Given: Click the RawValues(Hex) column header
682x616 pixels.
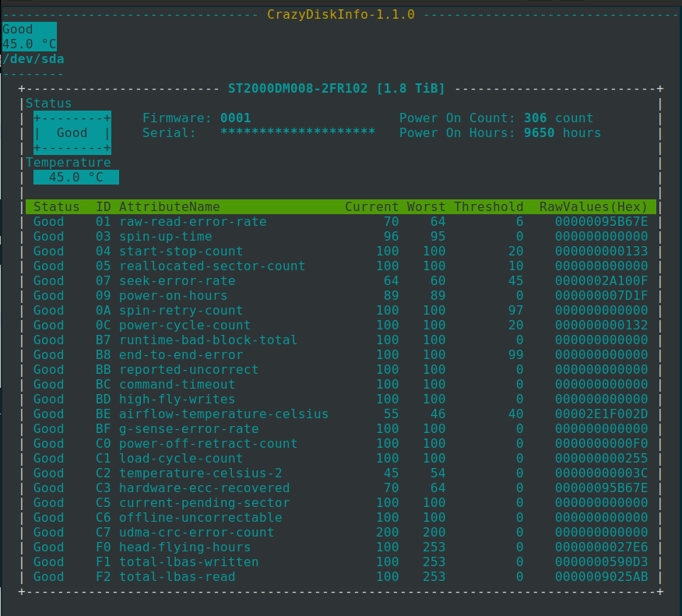Looking at the screenshot, I should point(593,206).
